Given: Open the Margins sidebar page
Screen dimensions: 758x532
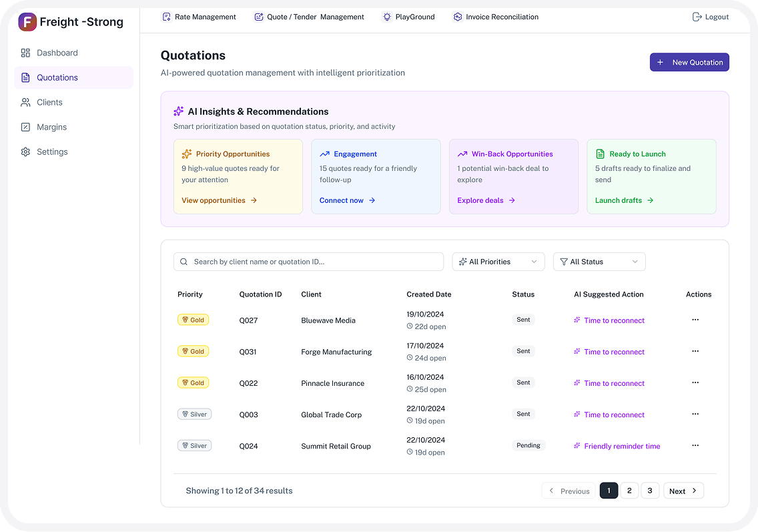Looking at the screenshot, I should click(51, 127).
